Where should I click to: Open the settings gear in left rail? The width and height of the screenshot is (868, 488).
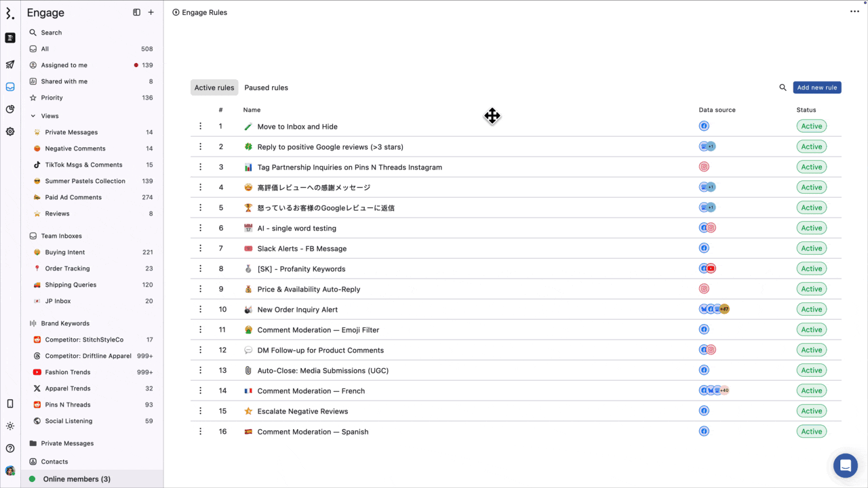click(10, 131)
